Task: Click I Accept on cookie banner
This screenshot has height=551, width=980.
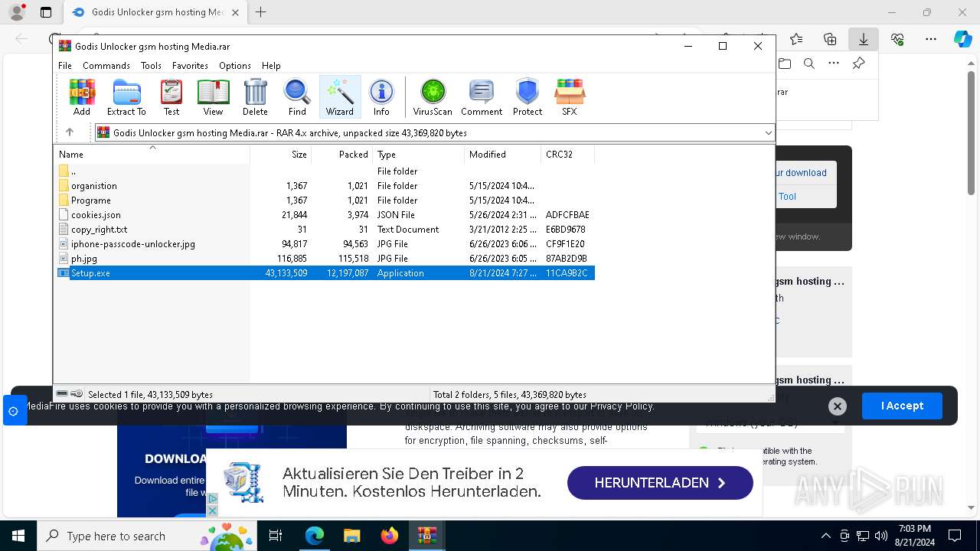Action: pos(902,406)
